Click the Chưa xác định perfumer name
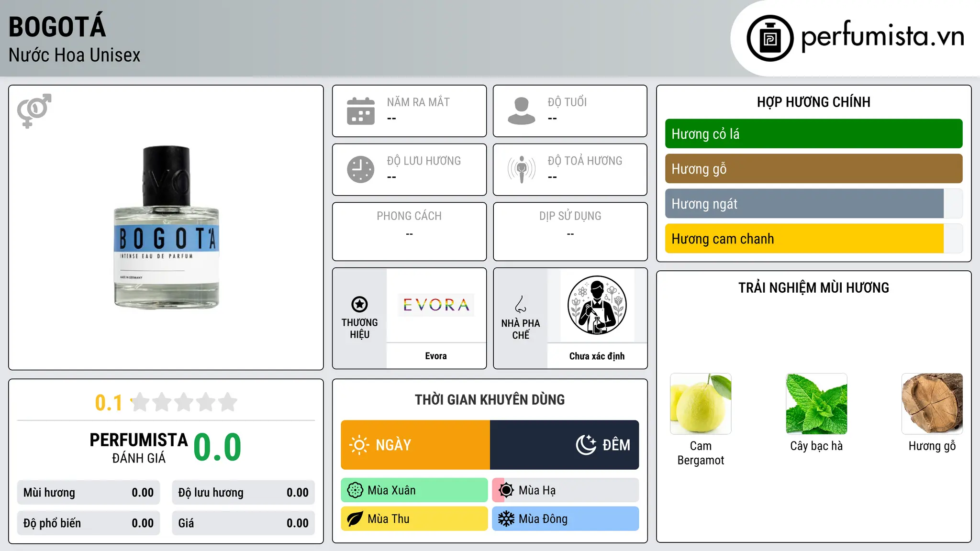 pyautogui.click(x=597, y=356)
